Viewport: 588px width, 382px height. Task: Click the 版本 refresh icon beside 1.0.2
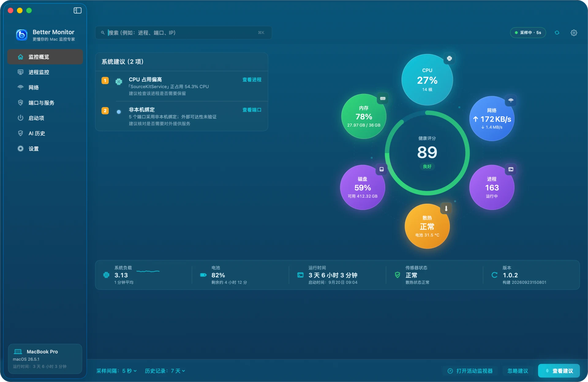[495, 275]
